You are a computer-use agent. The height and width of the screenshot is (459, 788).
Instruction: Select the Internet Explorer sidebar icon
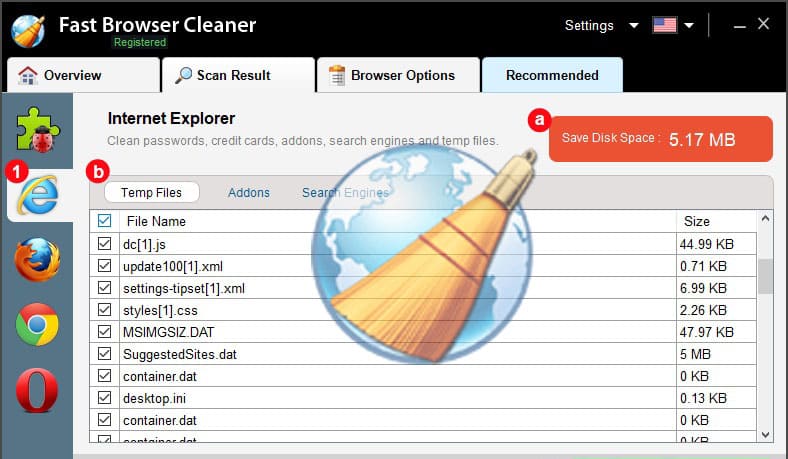click(38, 195)
